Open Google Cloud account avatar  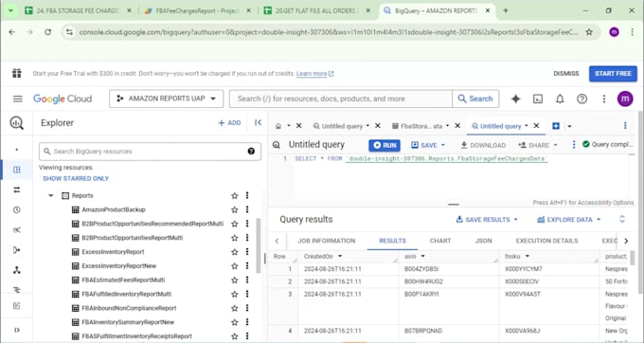[625, 99]
